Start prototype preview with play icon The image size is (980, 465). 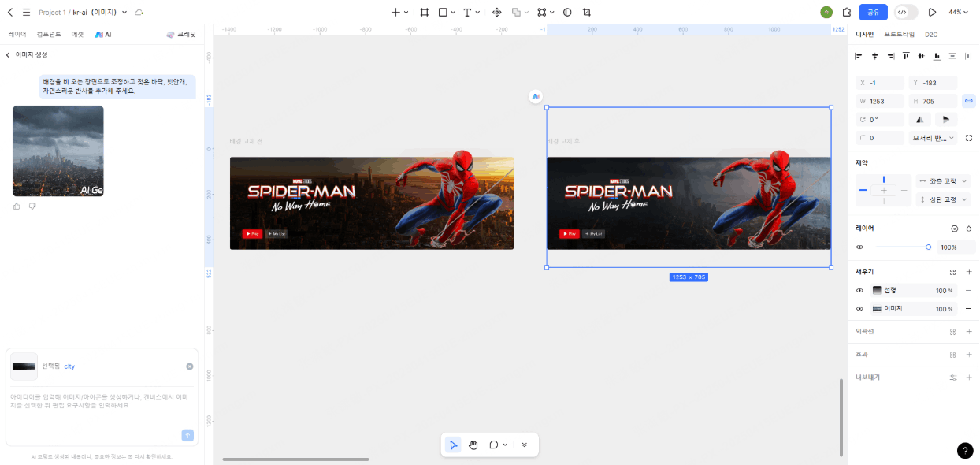(933, 13)
